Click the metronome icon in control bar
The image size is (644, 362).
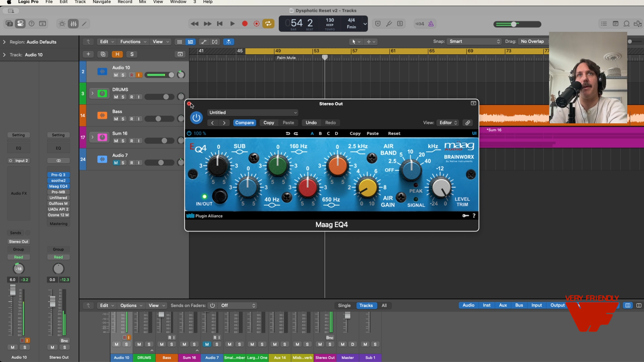coord(431,24)
